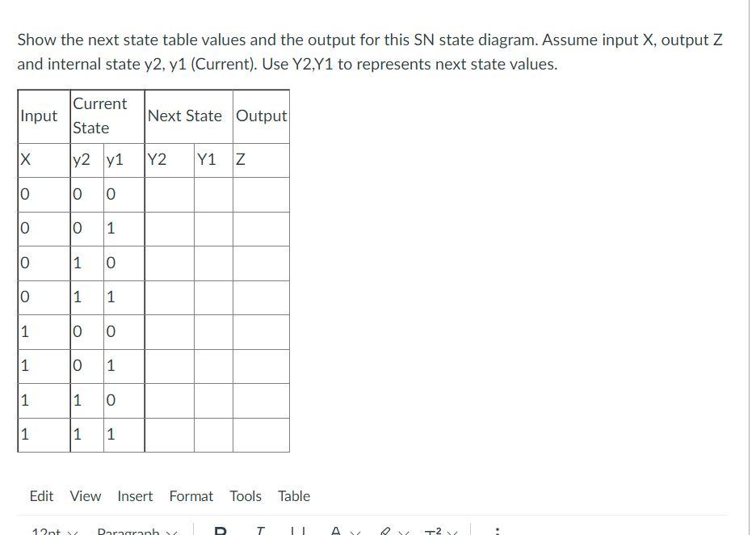Click the empty Y2 cell in the first table row
Screen dimensions: 756x535
click(x=169, y=194)
